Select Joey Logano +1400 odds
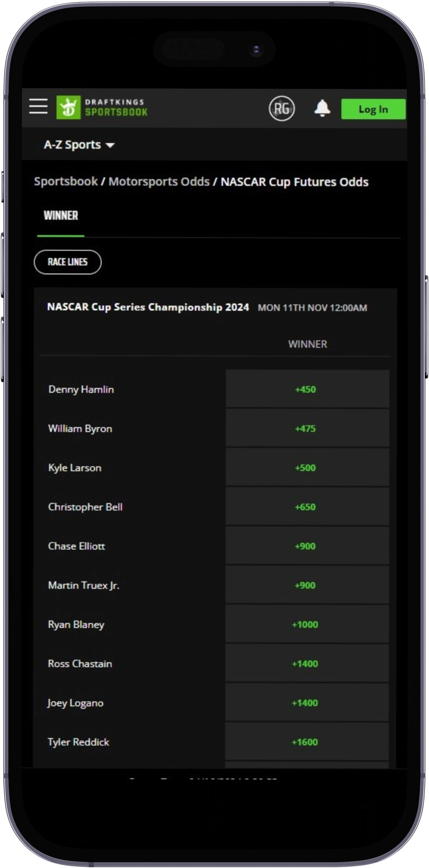 307,703
